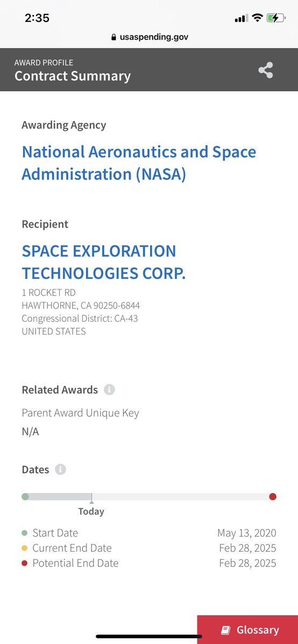Click the Today marker on dates timeline
Image resolution: width=298 pixels, height=644 pixels.
[x=91, y=506]
